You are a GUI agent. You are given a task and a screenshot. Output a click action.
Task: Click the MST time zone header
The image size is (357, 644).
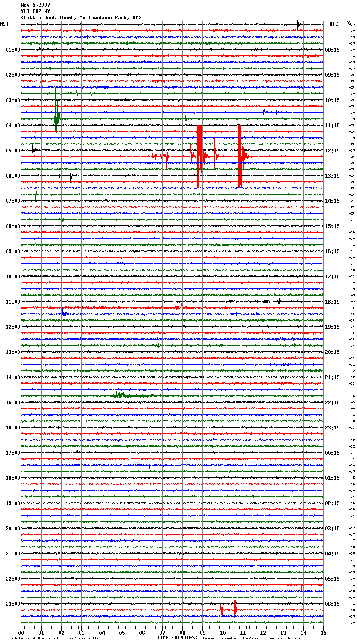[4, 24]
